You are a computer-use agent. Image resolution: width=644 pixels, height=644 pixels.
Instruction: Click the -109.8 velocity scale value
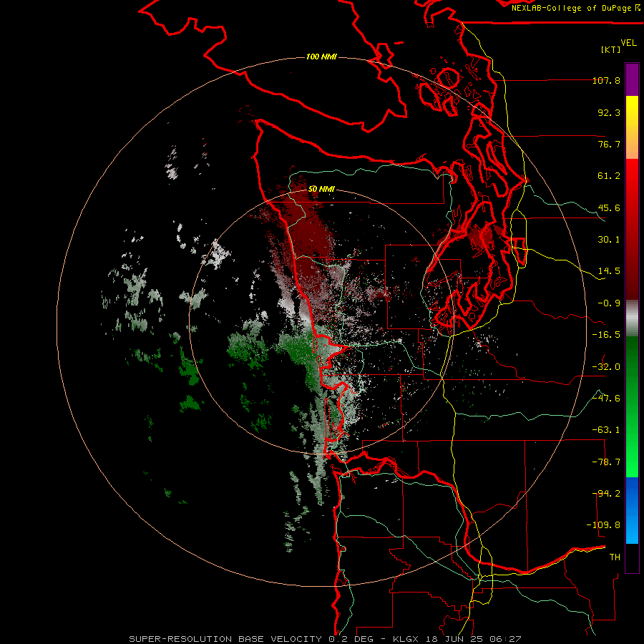pyautogui.click(x=603, y=525)
